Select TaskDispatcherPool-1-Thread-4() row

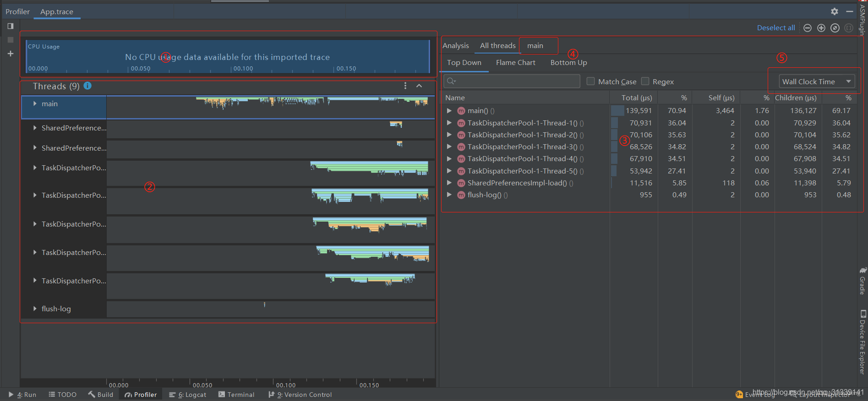pos(649,159)
